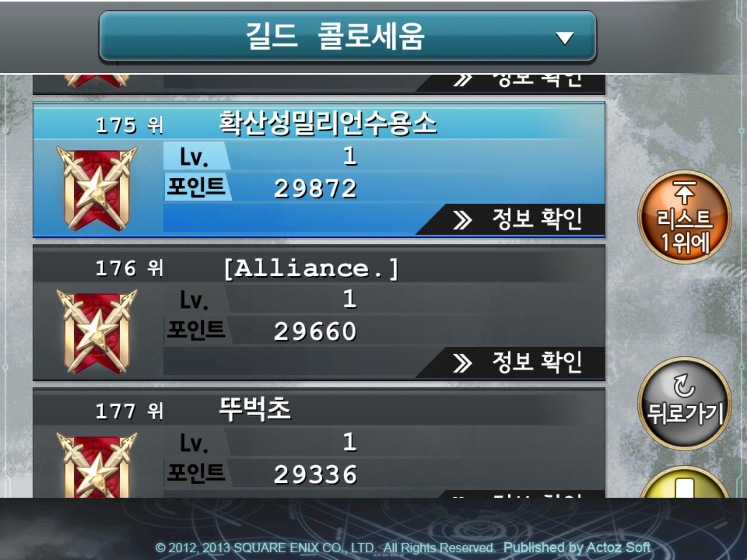Tap the gray 뒤로가기 back button
Image resolution: width=747 pixels, height=560 pixels.
point(684,404)
